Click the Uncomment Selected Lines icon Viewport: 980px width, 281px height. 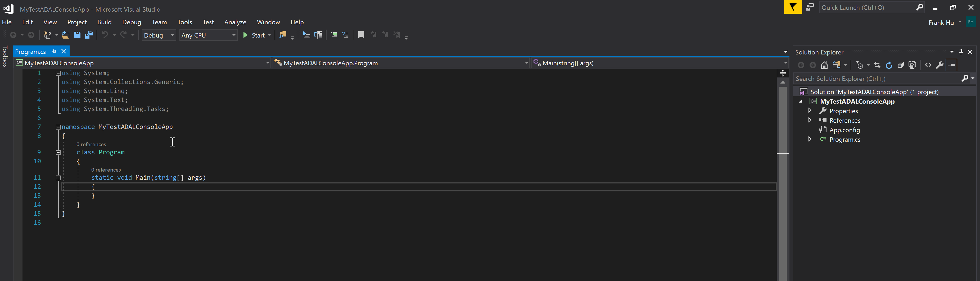(345, 35)
